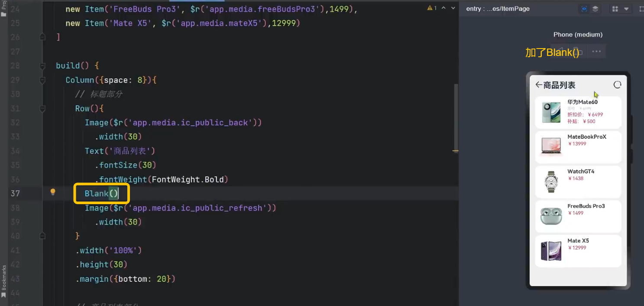The image size is (644, 306).
Task: Click the .fontSize(30) code
Action: pos(126,165)
